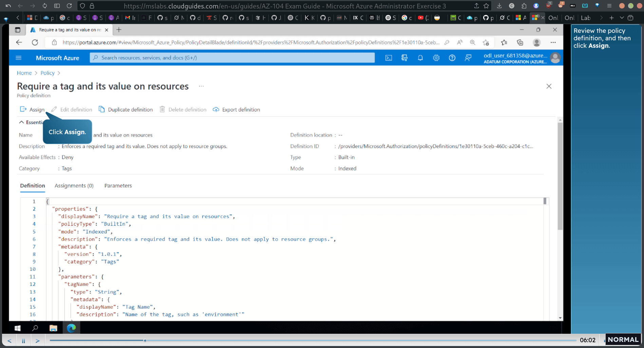Select the 'Lab' browser tab
Viewport: 644px width, 348px height.
point(586,18)
